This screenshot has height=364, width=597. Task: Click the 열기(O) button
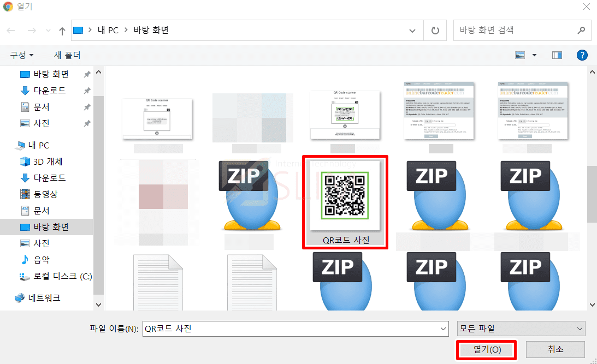tap(487, 350)
